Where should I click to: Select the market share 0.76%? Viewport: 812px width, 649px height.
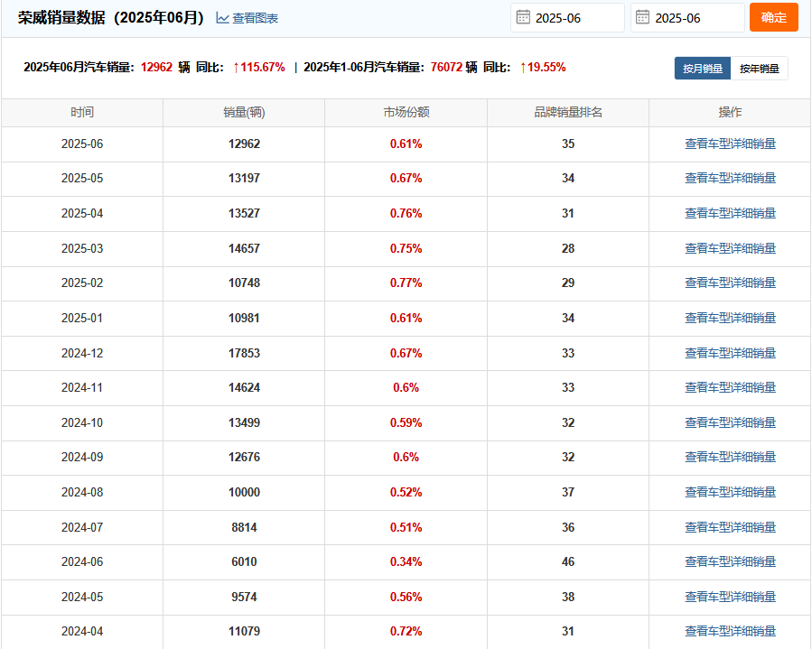(x=406, y=213)
